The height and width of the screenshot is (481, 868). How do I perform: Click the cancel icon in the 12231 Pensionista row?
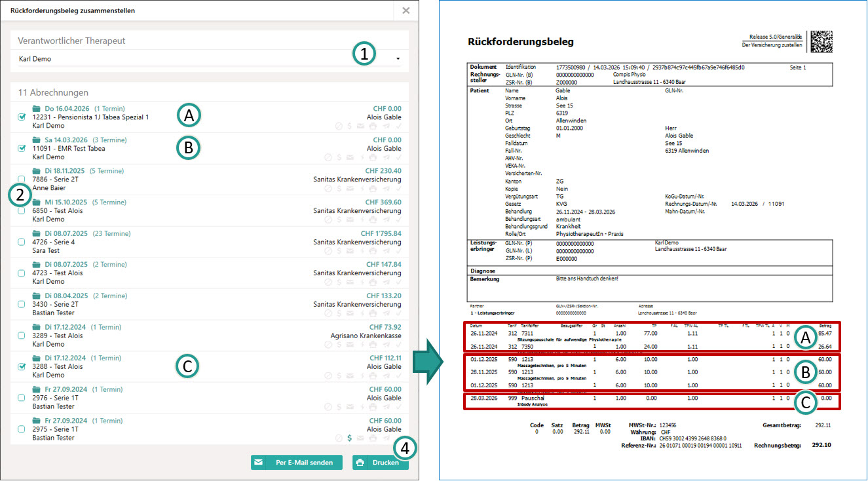pos(339,126)
